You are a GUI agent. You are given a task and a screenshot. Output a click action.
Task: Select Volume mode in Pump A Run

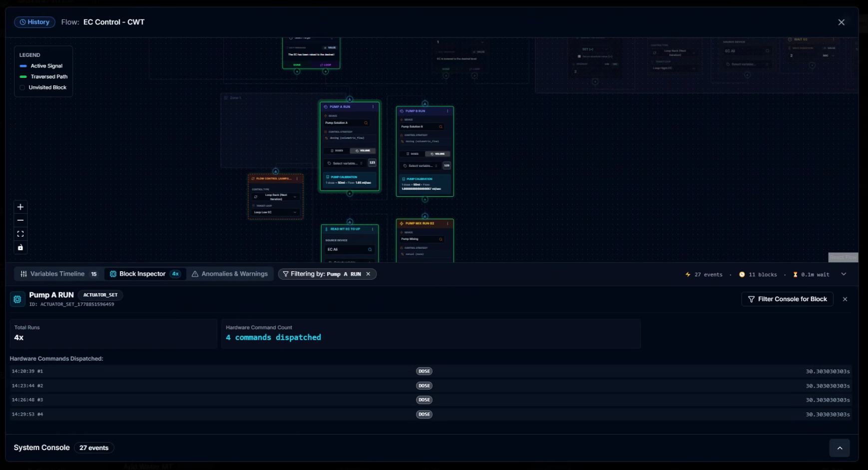tap(363, 150)
